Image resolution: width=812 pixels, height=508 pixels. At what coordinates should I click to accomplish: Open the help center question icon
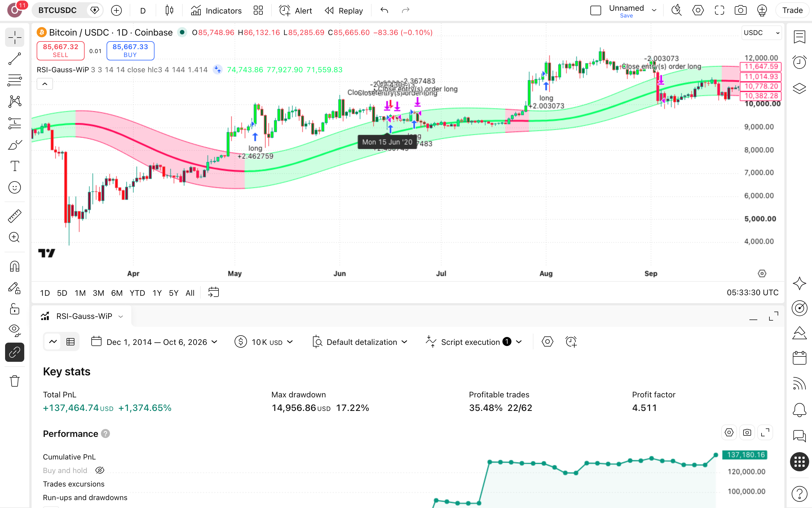click(799, 494)
